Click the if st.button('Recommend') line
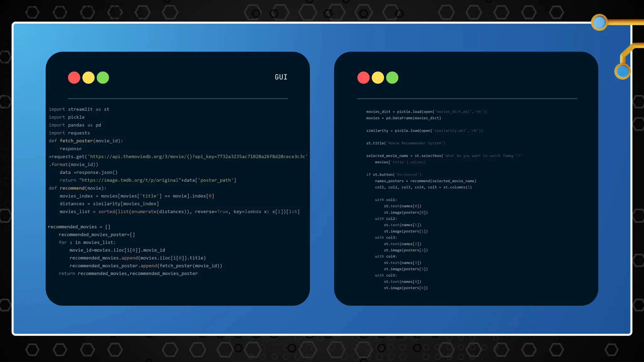644x362 pixels. point(395,174)
